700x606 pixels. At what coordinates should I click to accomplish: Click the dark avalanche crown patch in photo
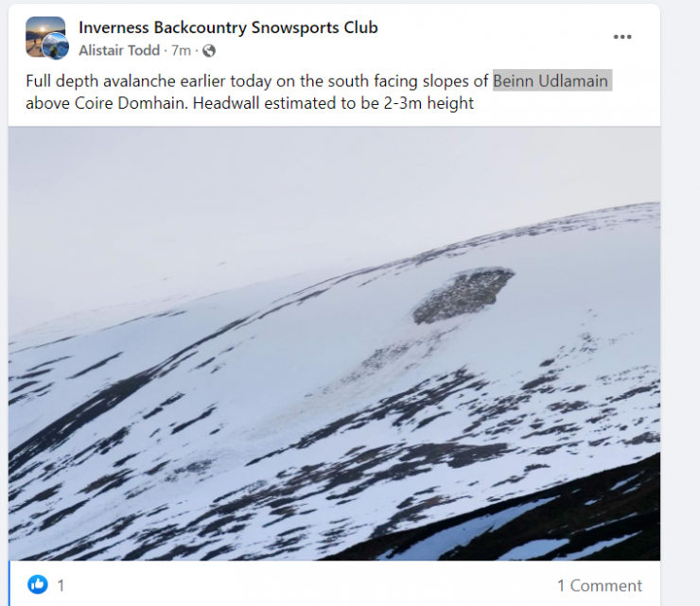click(x=463, y=295)
